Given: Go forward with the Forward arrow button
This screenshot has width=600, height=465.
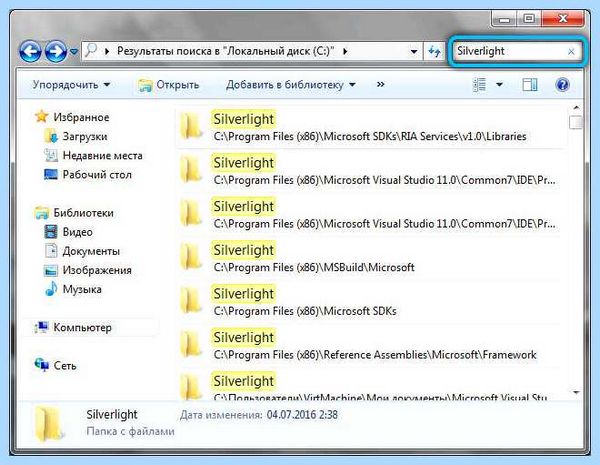Looking at the screenshot, I should 56,51.
